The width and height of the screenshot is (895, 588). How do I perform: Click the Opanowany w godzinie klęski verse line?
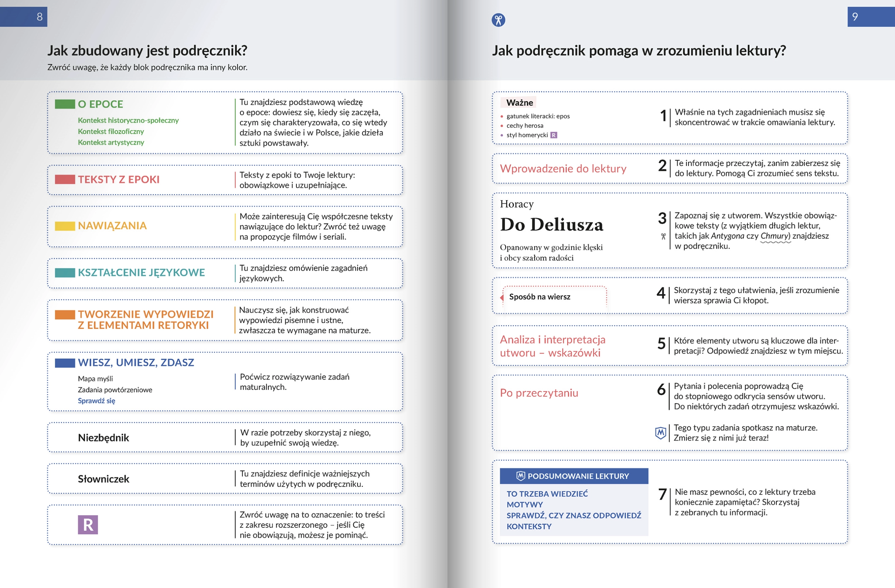coord(551,247)
